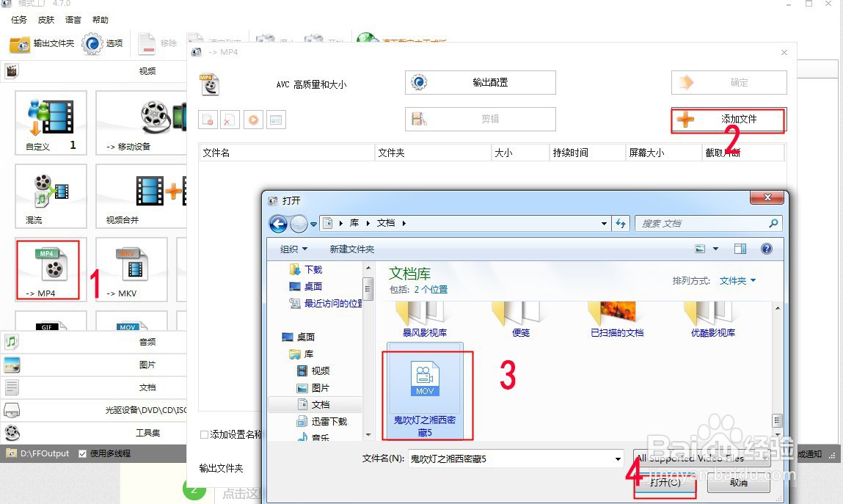Viewport: 843px width, 504px height.
Task: Open the 帮助 menu
Action: coord(101,20)
